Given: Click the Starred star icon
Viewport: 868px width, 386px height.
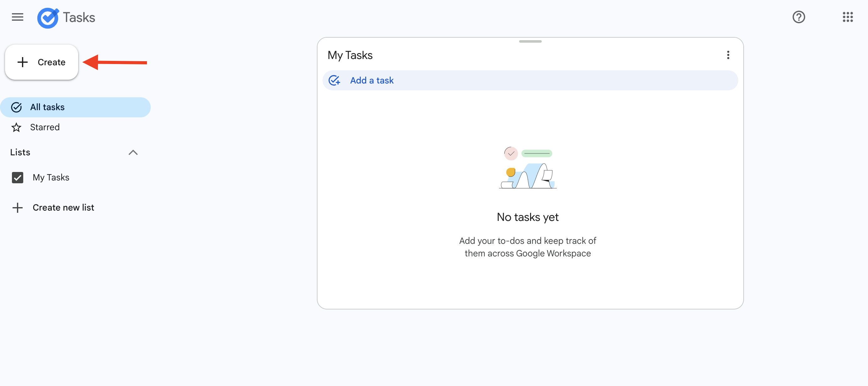Looking at the screenshot, I should (x=17, y=127).
